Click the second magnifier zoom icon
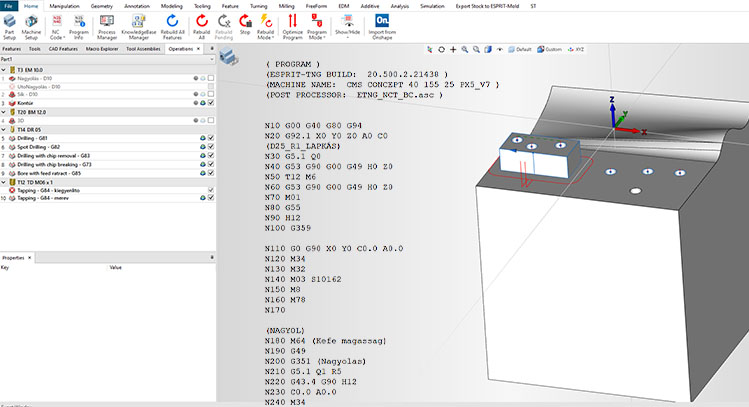 (x=476, y=49)
